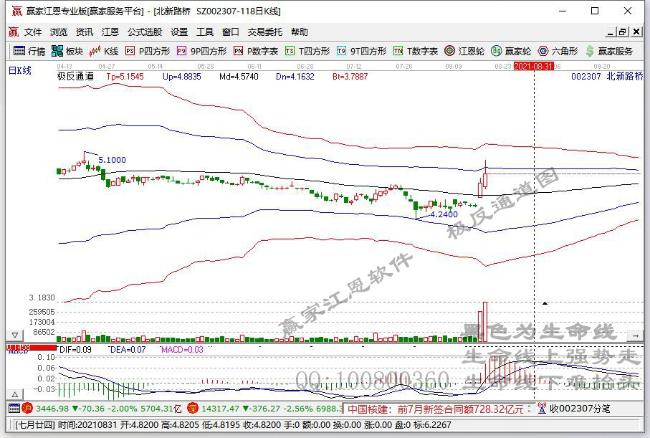Click the DIF=0.09 MACD value
The image size is (650, 438).
(75, 350)
